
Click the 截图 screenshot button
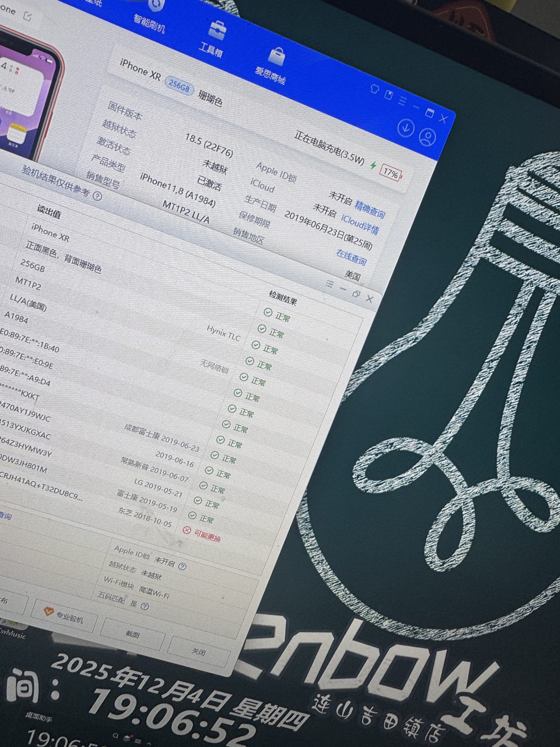pos(133,634)
